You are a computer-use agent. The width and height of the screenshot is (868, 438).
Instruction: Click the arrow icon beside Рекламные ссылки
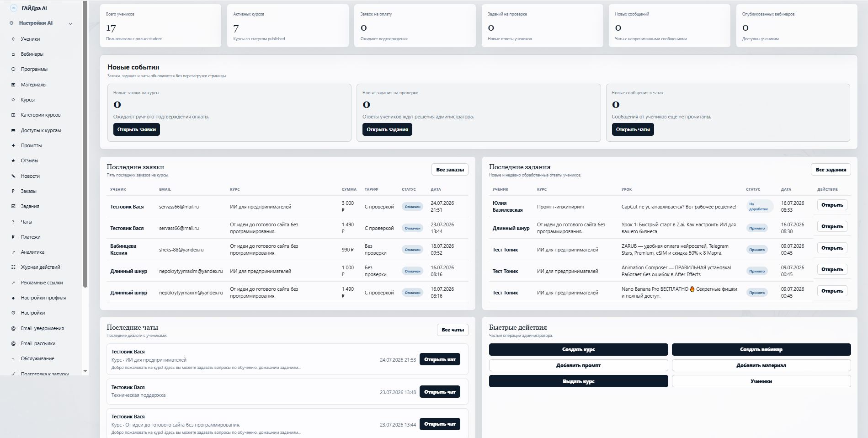[x=13, y=283]
